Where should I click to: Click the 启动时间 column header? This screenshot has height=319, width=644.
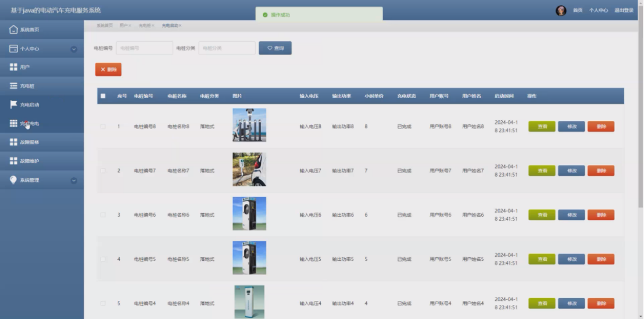[504, 96]
